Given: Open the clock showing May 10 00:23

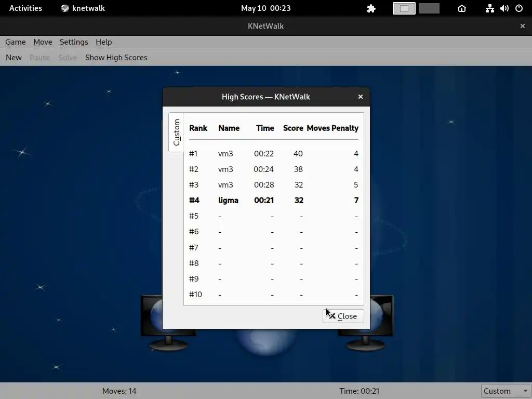Looking at the screenshot, I should point(265,8).
